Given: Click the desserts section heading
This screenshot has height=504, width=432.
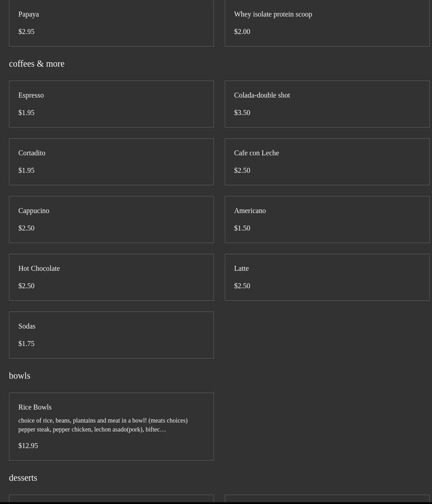Looking at the screenshot, I should click(23, 478).
